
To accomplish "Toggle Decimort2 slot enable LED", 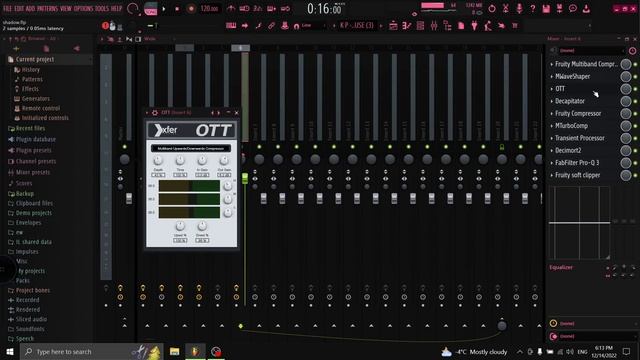I will pos(635,151).
